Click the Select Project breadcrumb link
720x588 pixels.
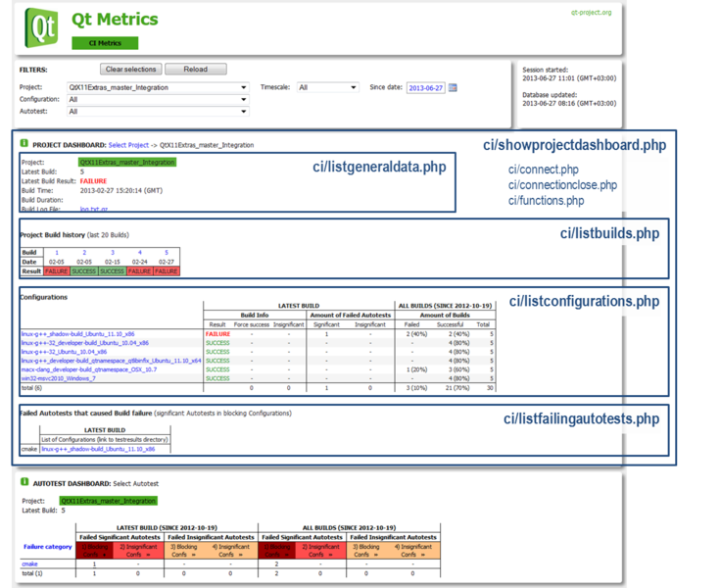(x=130, y=144)
